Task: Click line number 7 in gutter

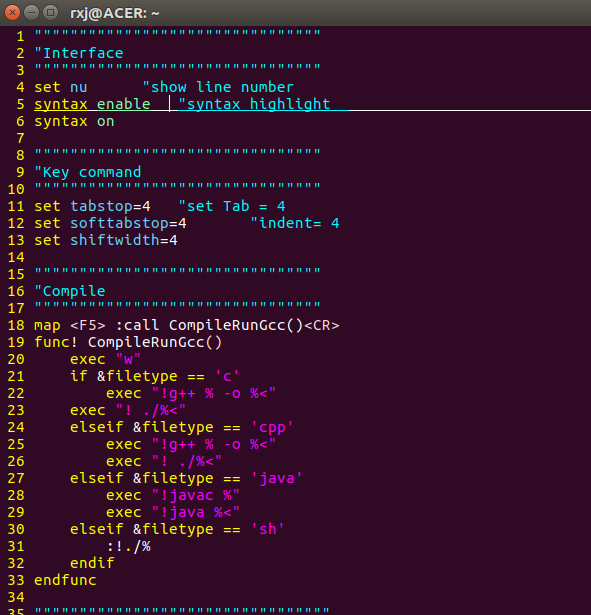Action: tap(20, 138)
